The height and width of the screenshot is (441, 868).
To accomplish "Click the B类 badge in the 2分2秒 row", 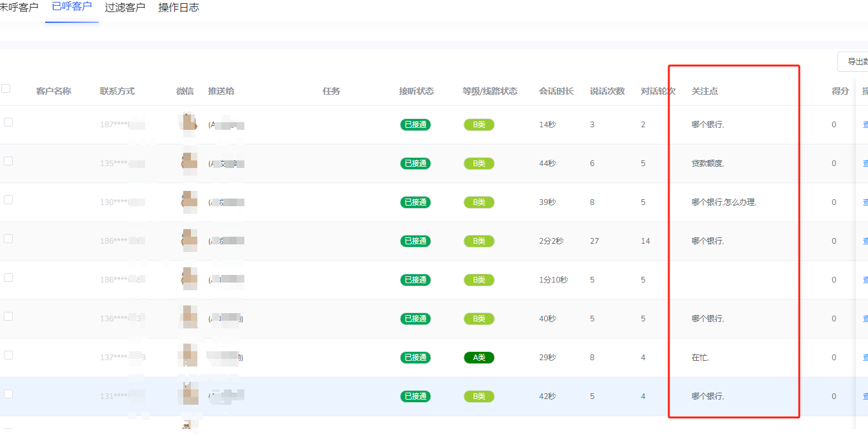I will coord(479,241).
